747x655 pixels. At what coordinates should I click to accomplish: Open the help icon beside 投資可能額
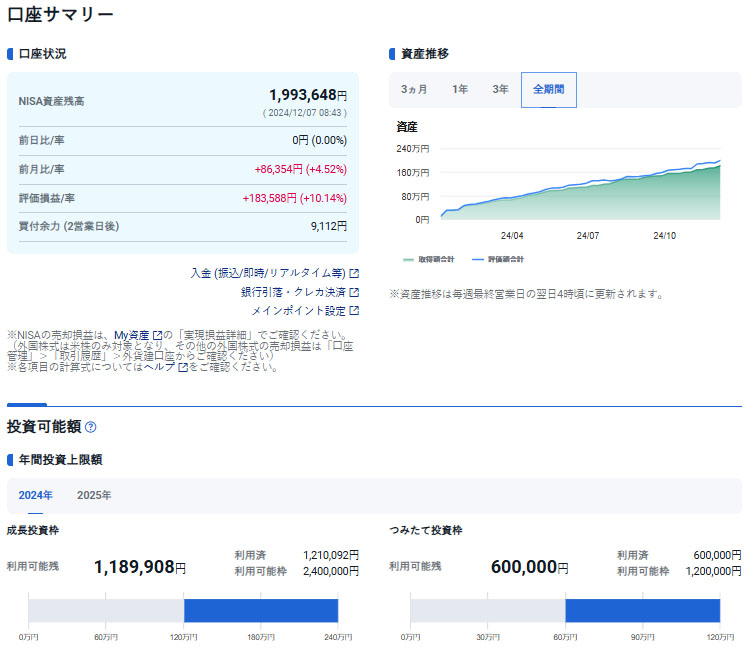(x=91, y=427)
